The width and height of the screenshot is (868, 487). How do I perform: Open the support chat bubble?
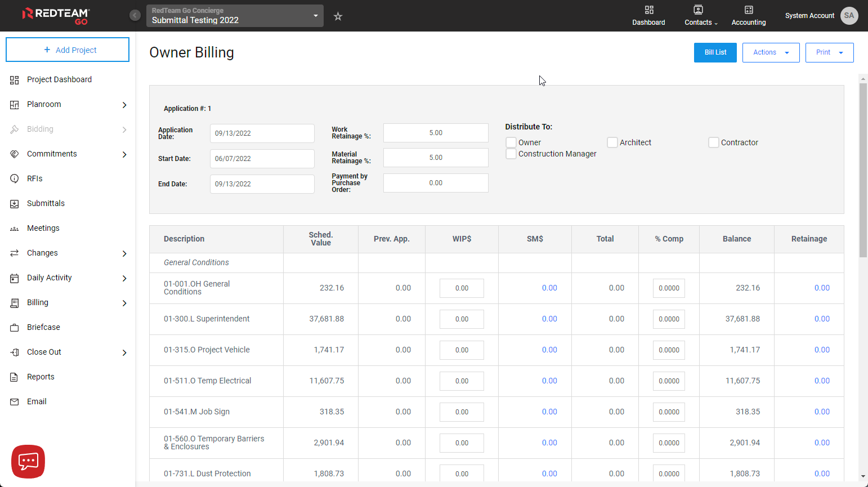(x=28, y=461)
